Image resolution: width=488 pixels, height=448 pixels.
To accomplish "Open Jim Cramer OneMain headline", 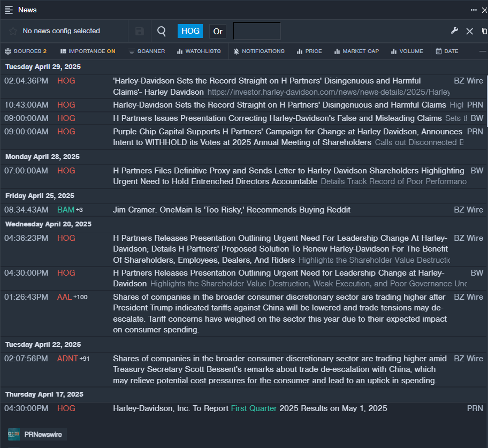I will (232, 210).
